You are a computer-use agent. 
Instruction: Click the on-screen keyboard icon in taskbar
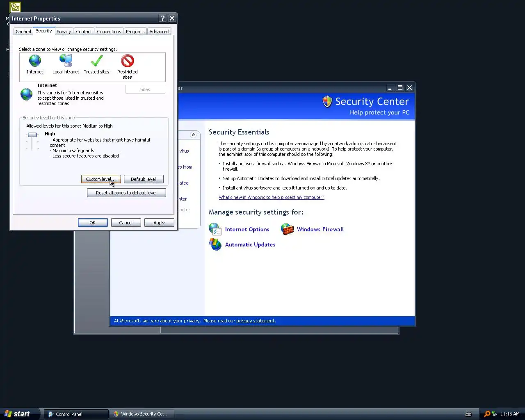pyautogui.click(x=468, y=414)
